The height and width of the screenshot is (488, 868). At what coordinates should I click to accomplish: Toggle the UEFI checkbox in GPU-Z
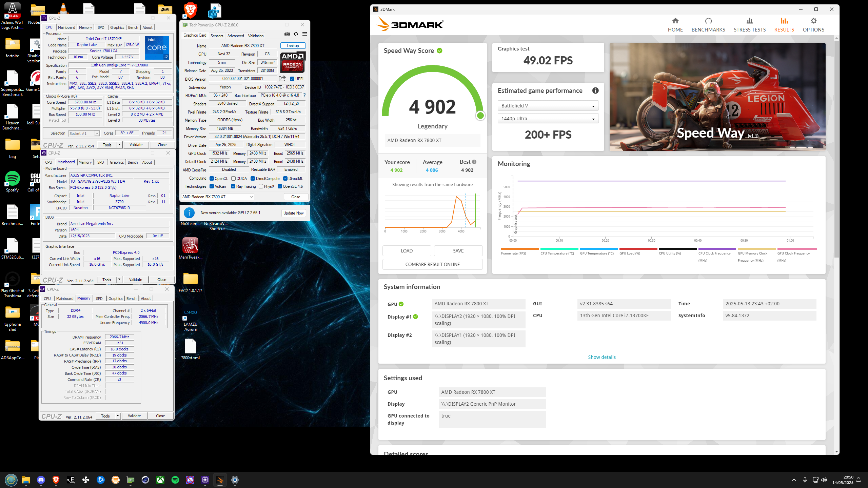(x=292, y=79)
